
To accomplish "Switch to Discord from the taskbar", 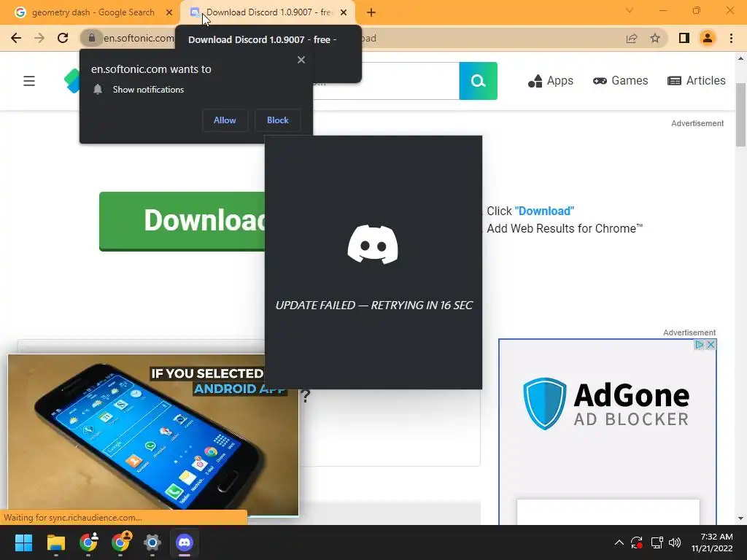I will (x=185, y=542).
